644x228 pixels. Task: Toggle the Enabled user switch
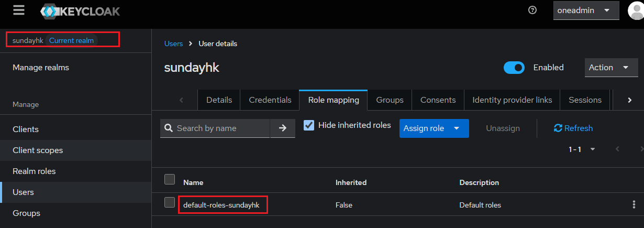pos(514,68)
